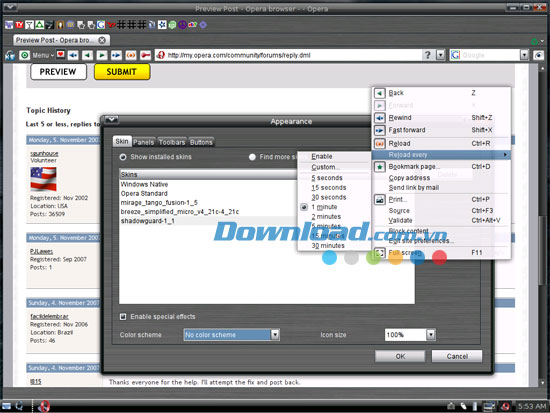Click the green circular icon beside Menu
Screen dimensions: 550x413
(25, 55)
